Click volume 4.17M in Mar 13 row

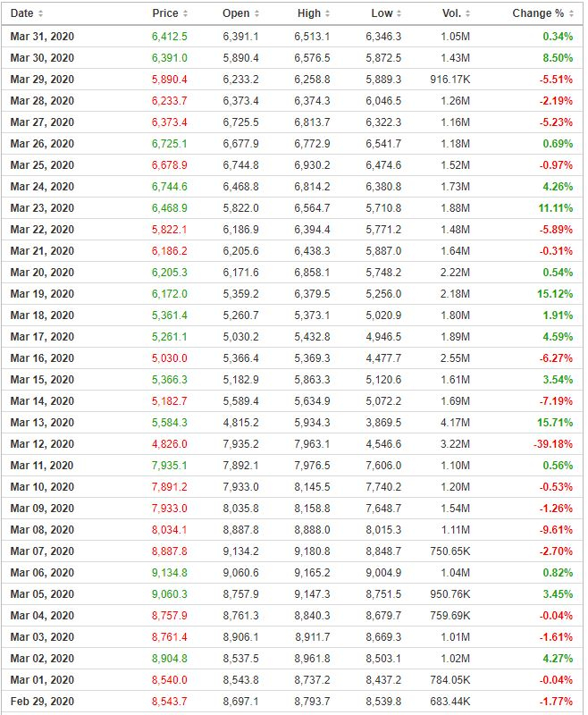tap(455, 423)
